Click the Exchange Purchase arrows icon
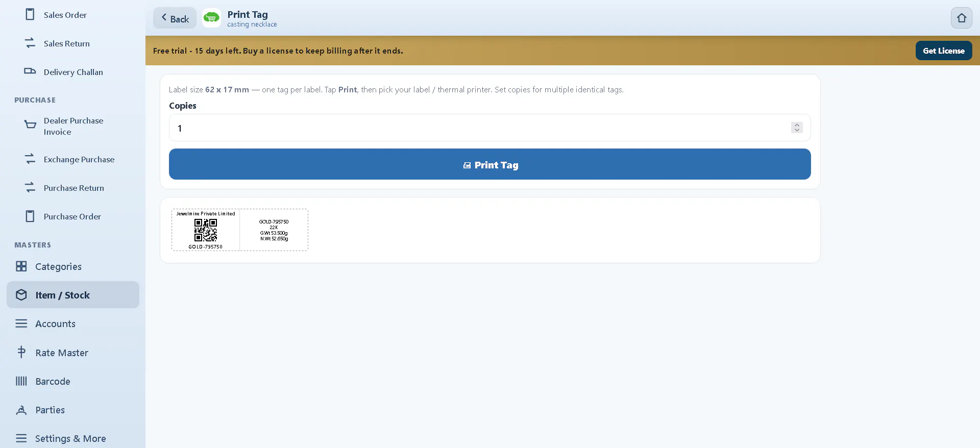Screen dimensions: 980x448 click(30, 159)
